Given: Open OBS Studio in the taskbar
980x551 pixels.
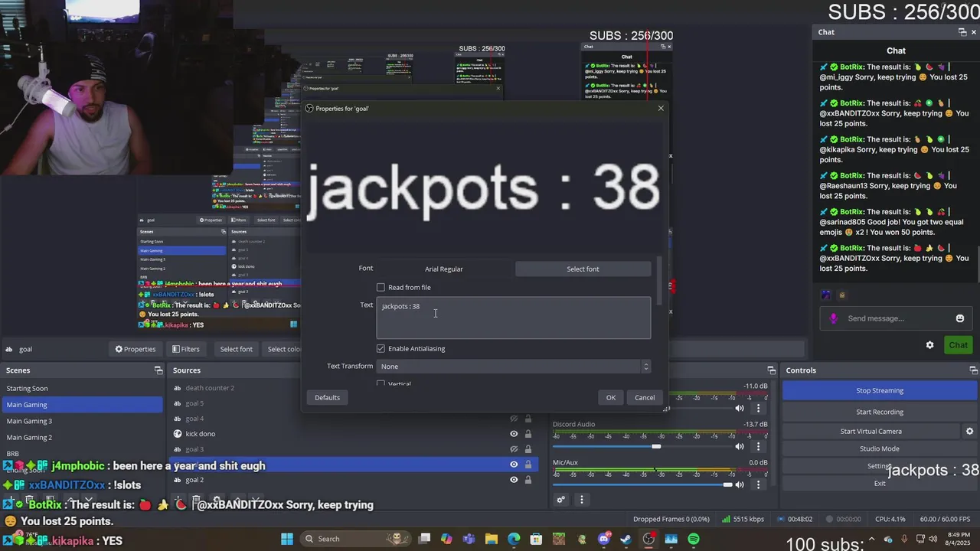Looking at the screenshot, I should tap(648, 539).
